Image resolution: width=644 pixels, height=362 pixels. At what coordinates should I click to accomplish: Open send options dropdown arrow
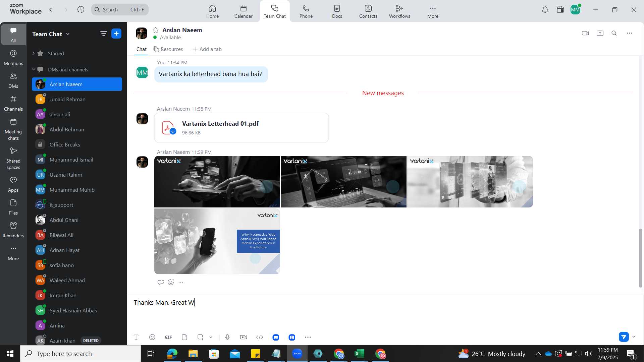[634, 337]
